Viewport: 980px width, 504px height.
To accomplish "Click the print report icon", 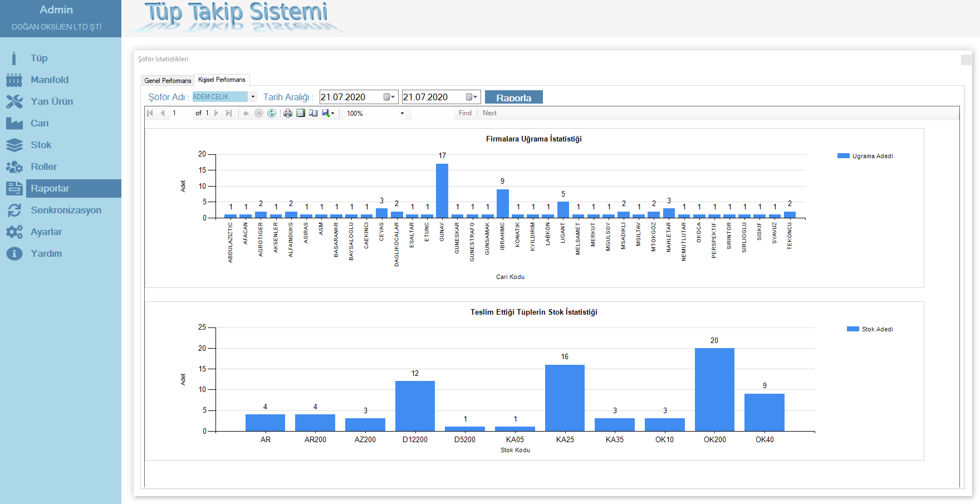I will [x=288, y=113].
